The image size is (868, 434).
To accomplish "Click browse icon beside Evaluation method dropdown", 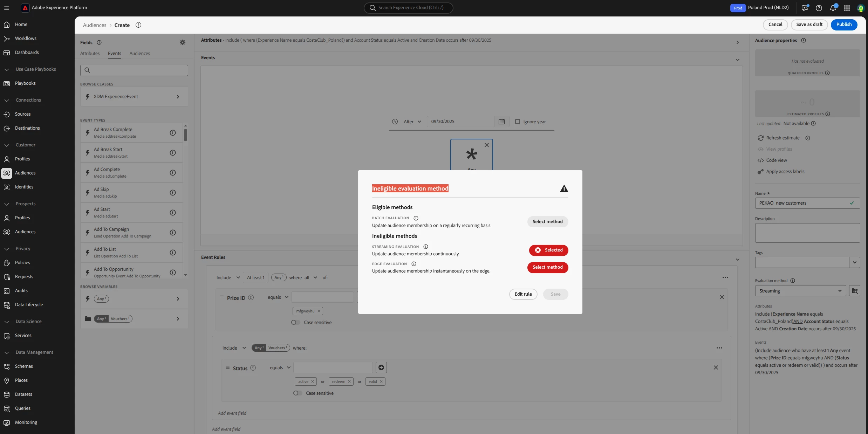I will pyautogui.click(x=854, y=291).
